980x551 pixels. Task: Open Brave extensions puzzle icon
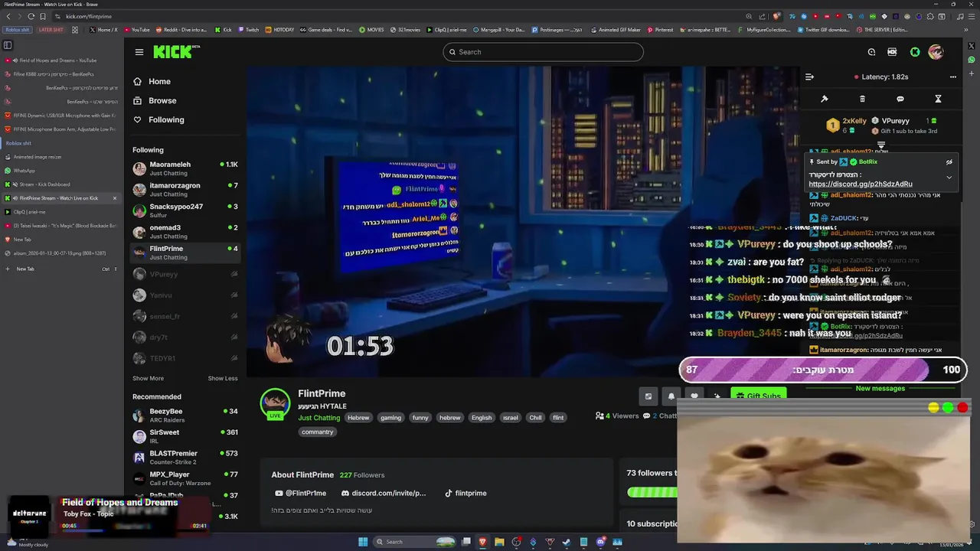[x=930, y=16]
